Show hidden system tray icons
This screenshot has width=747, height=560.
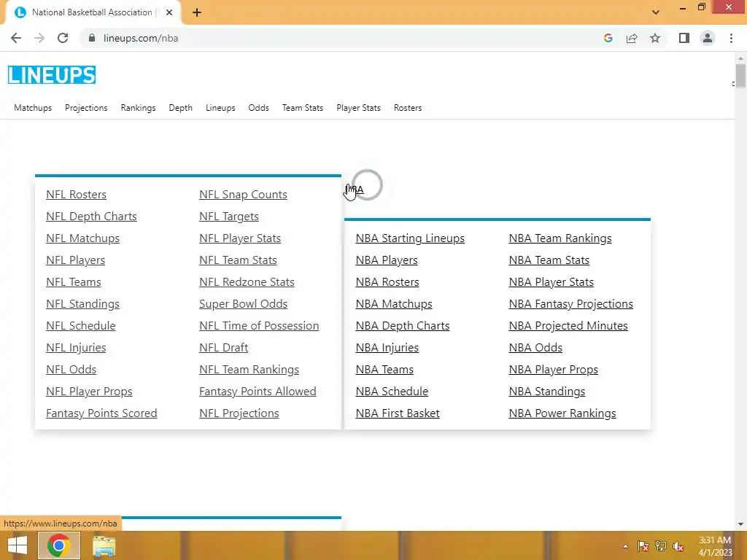tap(625, 546)
